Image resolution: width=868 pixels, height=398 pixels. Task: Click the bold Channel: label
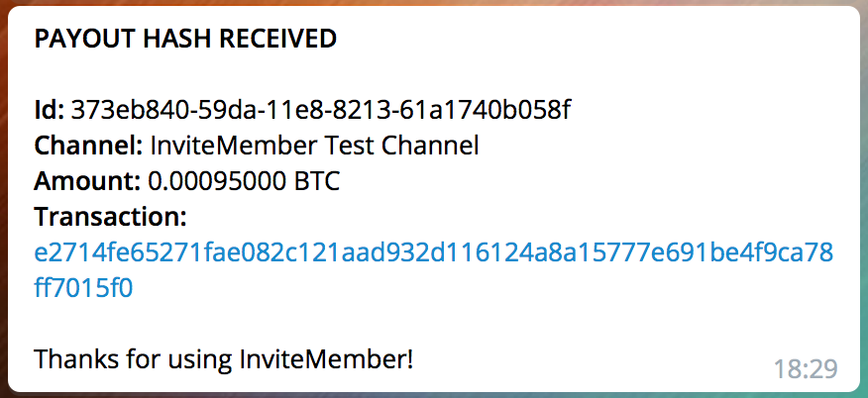88,146
